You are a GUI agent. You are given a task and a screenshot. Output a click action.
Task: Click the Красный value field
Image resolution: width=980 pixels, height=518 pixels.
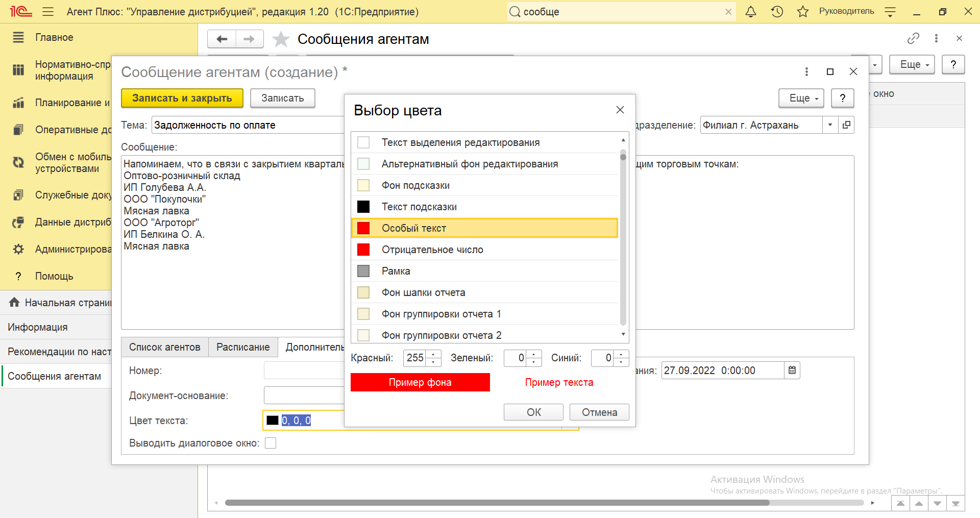[415, 358]
